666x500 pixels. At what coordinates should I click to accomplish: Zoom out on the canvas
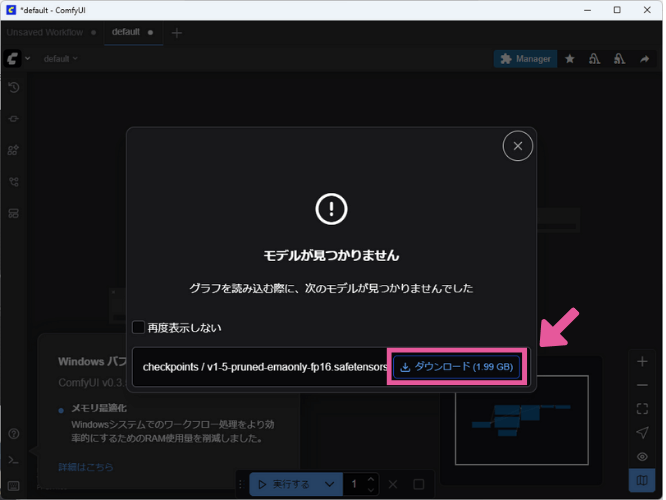[642, 385]
